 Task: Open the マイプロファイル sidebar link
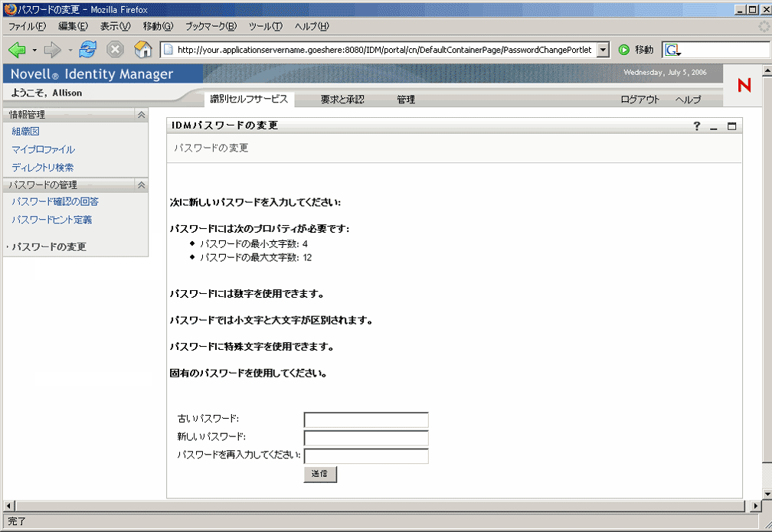pos(44,149)
